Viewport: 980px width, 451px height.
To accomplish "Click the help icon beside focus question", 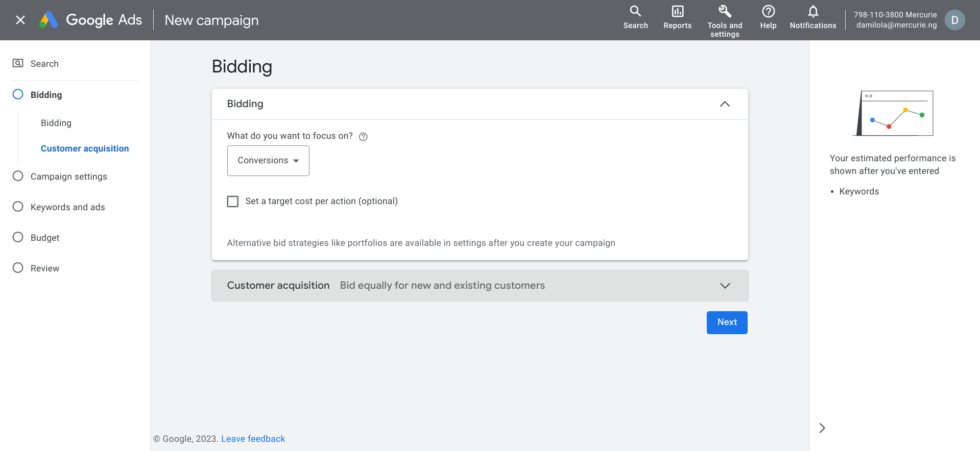I will pos(363,137).
